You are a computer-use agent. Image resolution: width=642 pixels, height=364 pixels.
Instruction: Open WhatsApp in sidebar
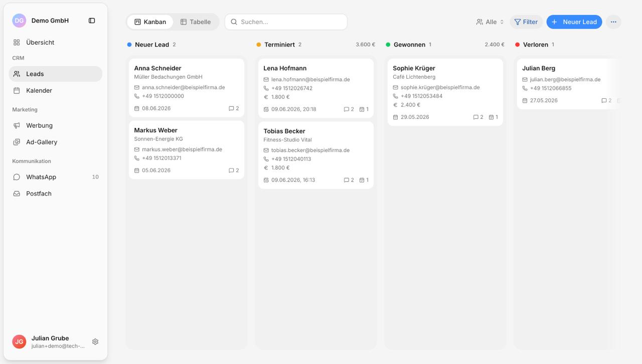pos(55,177)
